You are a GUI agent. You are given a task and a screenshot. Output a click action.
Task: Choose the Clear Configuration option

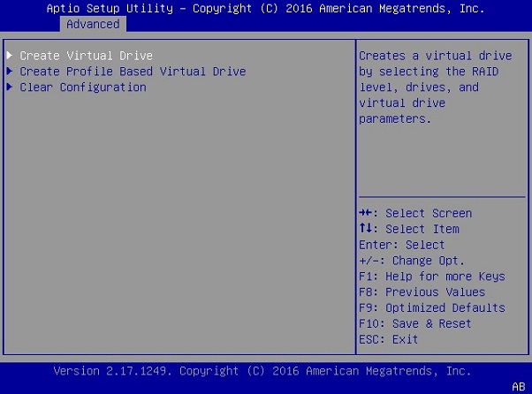(83, 87)
